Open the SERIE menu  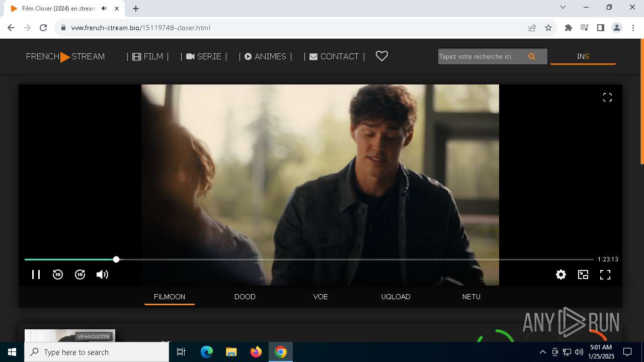click(x=204, y=57)
